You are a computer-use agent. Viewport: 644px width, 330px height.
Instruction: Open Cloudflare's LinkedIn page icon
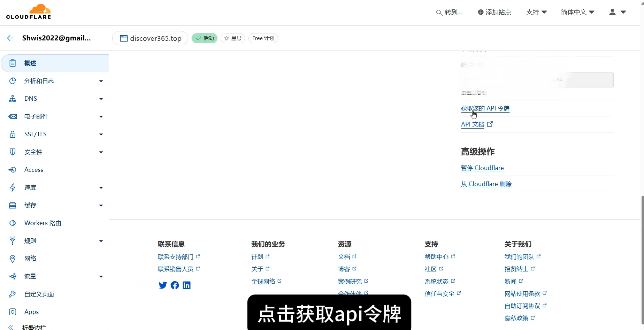coord(187,285)
